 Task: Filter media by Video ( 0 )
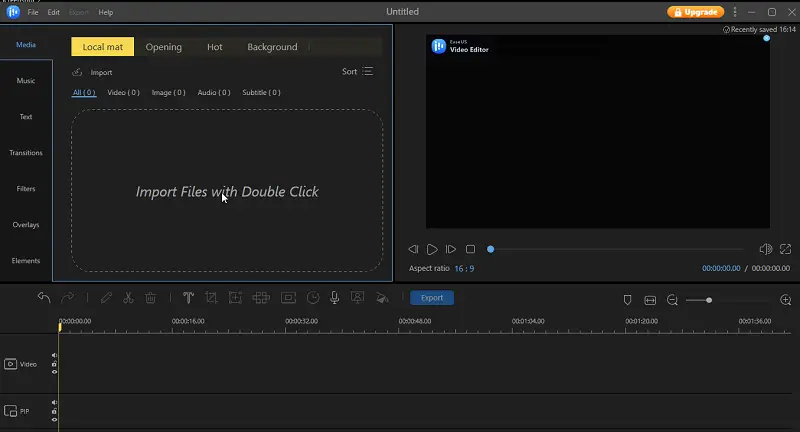tap(123, 92)
